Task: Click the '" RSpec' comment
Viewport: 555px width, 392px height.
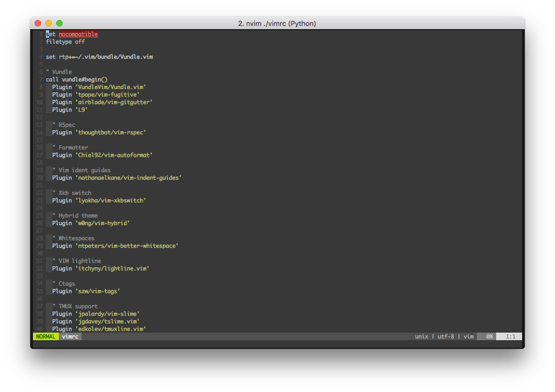Action: click(64, 125)
